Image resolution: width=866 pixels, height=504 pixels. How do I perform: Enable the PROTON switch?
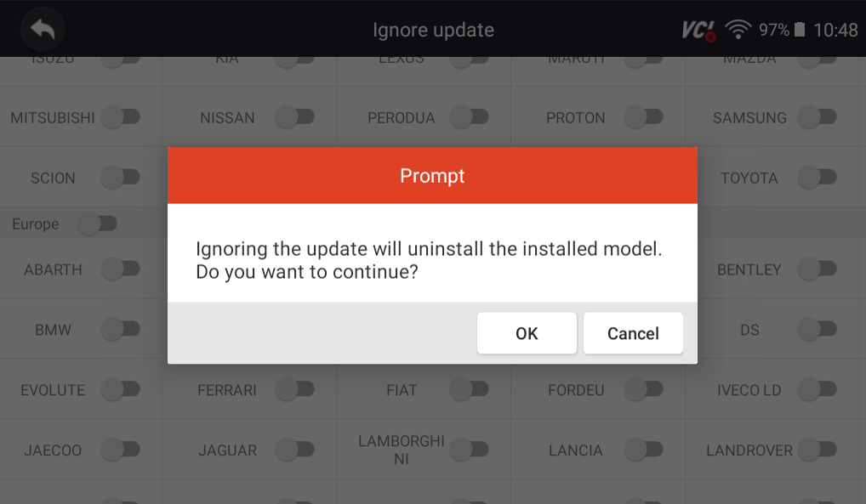(644, 116)
